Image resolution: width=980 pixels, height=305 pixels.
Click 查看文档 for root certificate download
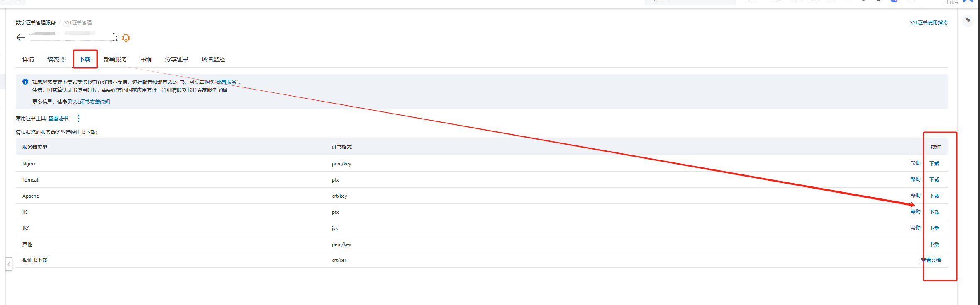(x=931, y=260)
